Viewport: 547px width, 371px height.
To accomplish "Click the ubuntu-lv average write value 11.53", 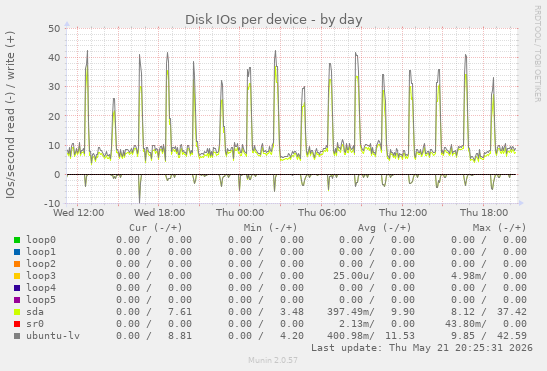I will click(x=400, y=336).
